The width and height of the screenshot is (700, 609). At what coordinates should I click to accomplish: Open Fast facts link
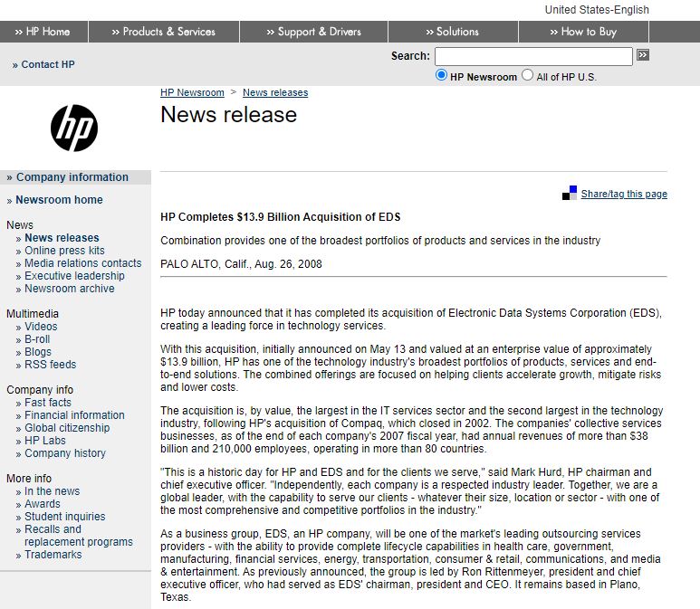tap(48, 403)
